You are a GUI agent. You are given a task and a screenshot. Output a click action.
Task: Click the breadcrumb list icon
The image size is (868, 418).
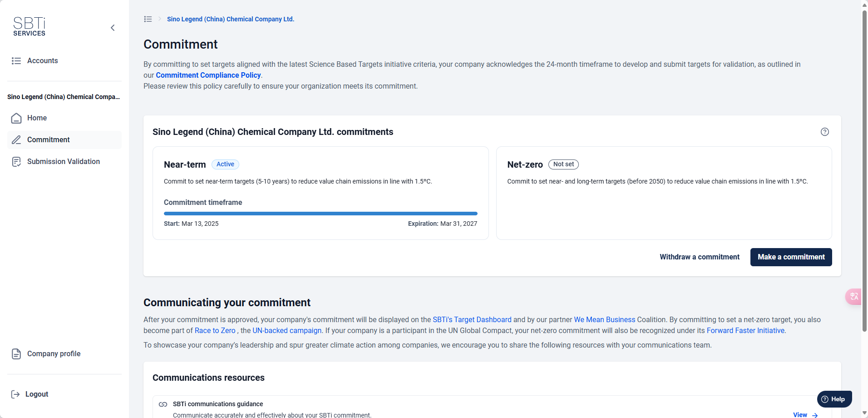[148, 19]
